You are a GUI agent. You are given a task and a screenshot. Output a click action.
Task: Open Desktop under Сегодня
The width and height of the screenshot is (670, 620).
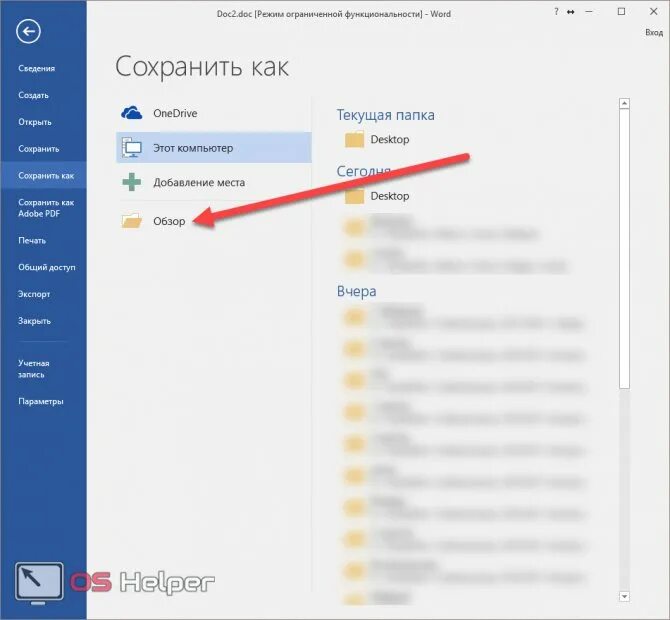coord(390,196)
